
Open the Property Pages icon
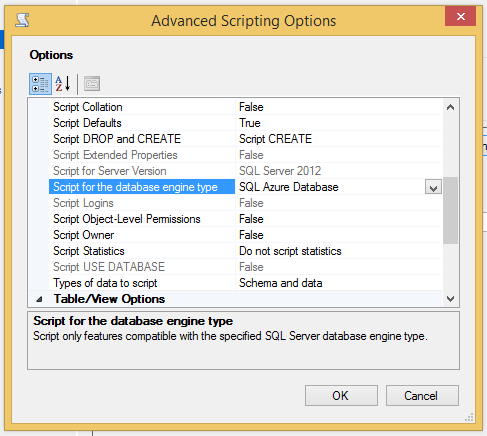coord(92,84)
